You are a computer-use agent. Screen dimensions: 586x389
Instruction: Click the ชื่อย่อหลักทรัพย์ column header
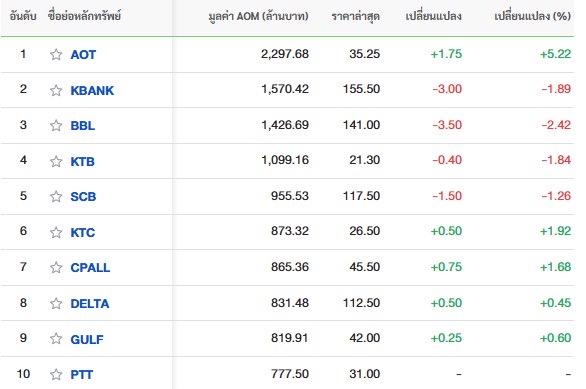tap(84, 16)
